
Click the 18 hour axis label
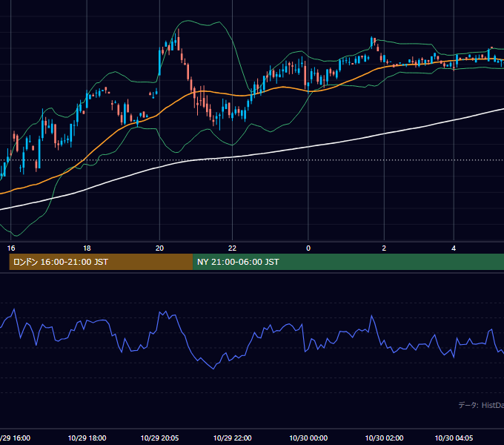click(87, 248)
